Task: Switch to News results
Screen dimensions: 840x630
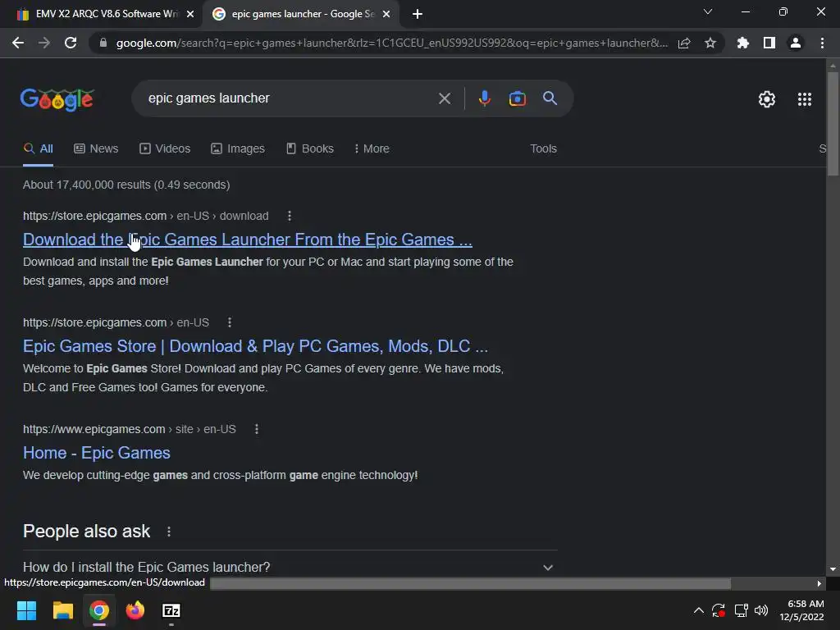Action: [96, 149]
